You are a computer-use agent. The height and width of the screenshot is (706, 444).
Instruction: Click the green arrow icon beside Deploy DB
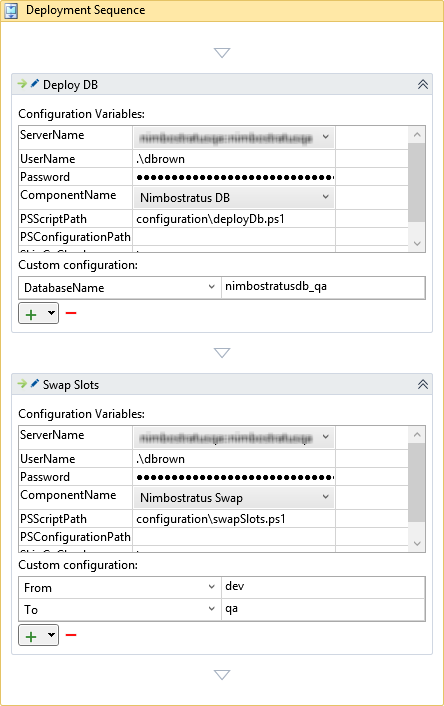[x=22, y=83]
